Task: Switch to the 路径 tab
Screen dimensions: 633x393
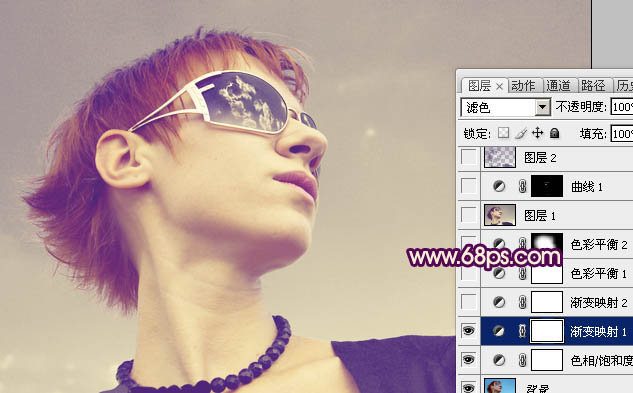Action: coord(593,86)
